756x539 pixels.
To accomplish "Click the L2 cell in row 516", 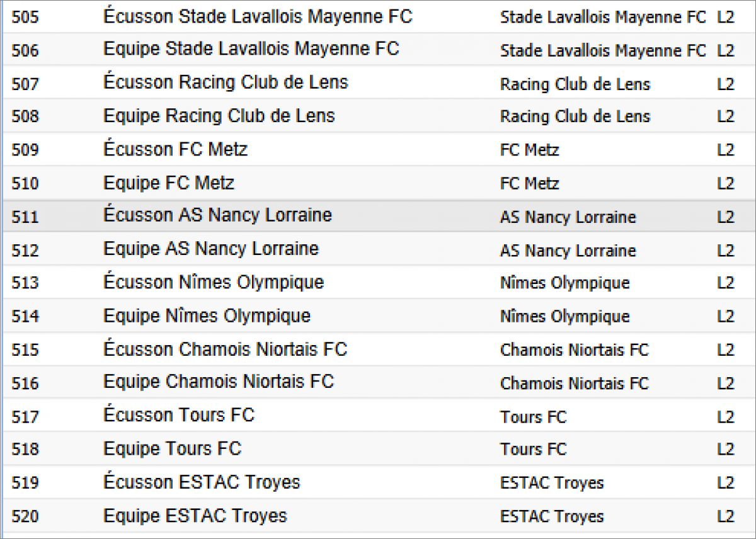I will 726,383.
